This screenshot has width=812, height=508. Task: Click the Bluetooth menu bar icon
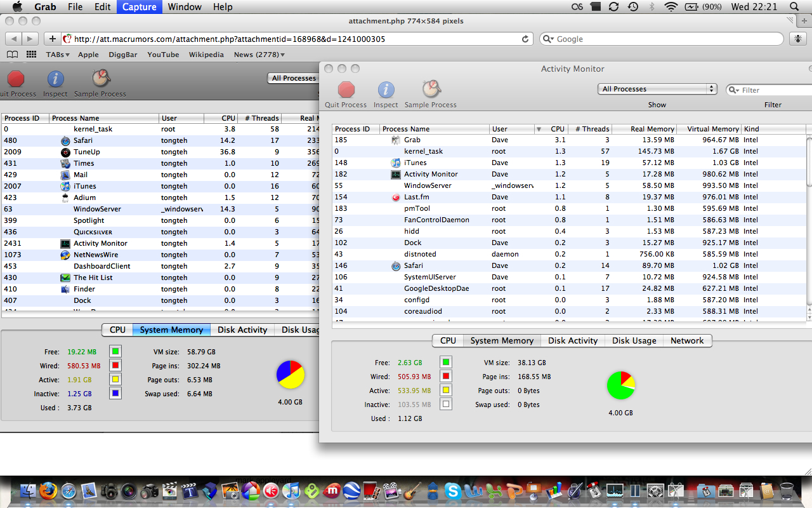click(x=653, y=7)
